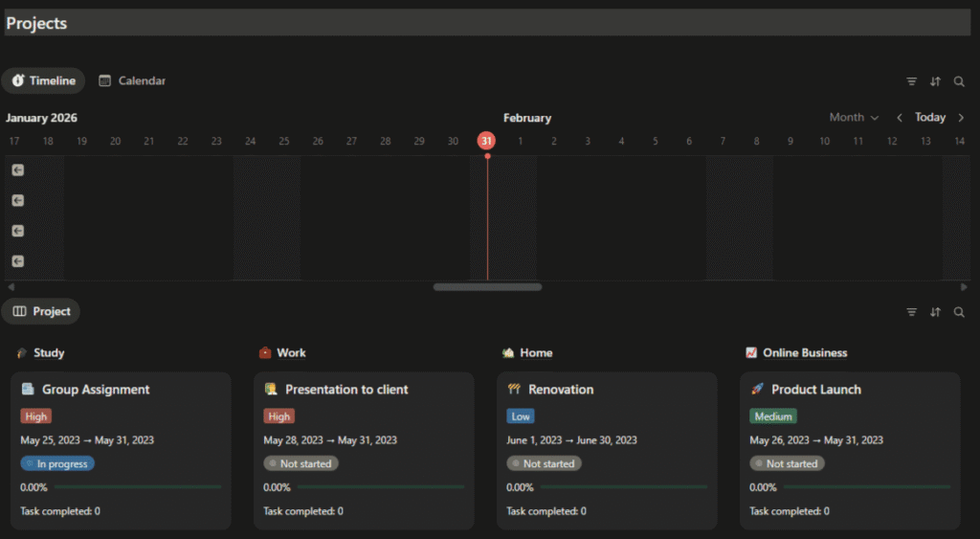Viewport: 980px width, 539px height.
Task: Go to previous period in timeline
Action: click(x=900, y=118)
